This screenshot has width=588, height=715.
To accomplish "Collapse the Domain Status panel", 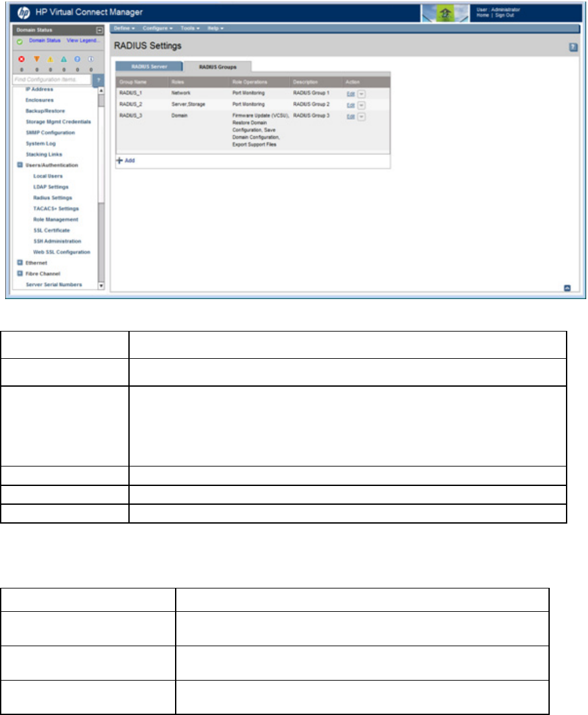I will tap(100, 30).
